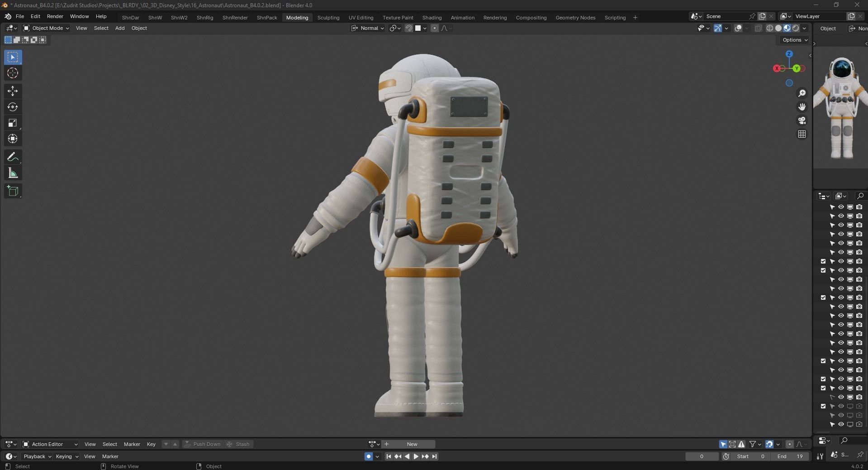Open the Playback dropdown

37,456
